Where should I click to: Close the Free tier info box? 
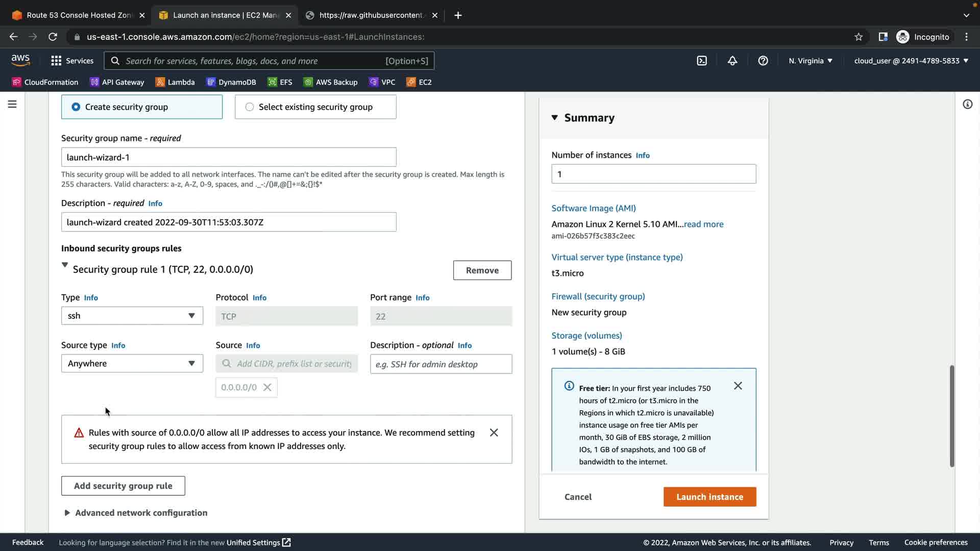pyautogui.click(x=738, y=386)
